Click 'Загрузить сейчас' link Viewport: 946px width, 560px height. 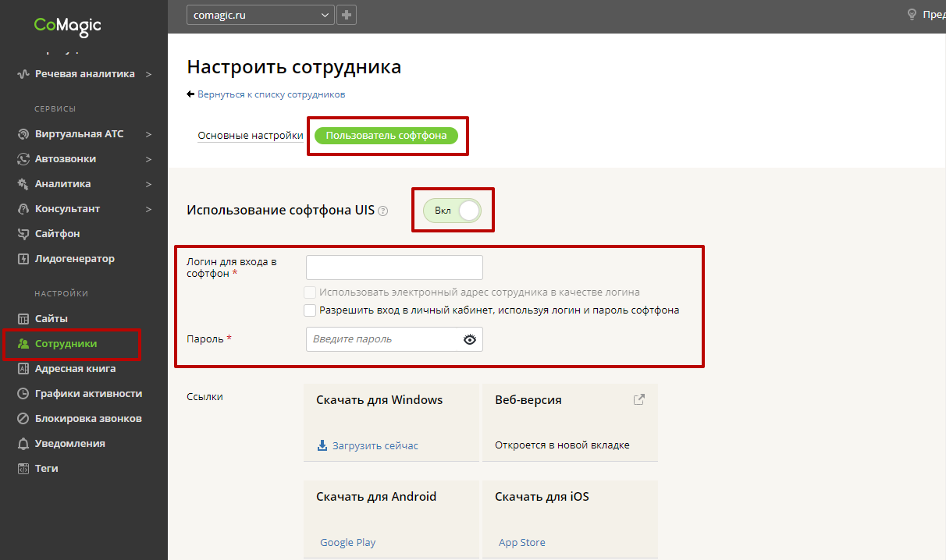375,446
